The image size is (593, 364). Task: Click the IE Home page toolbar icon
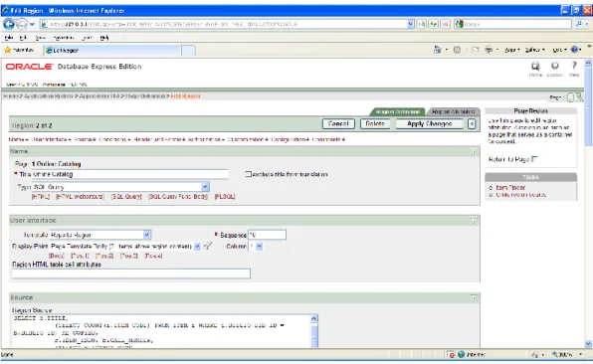438,50
